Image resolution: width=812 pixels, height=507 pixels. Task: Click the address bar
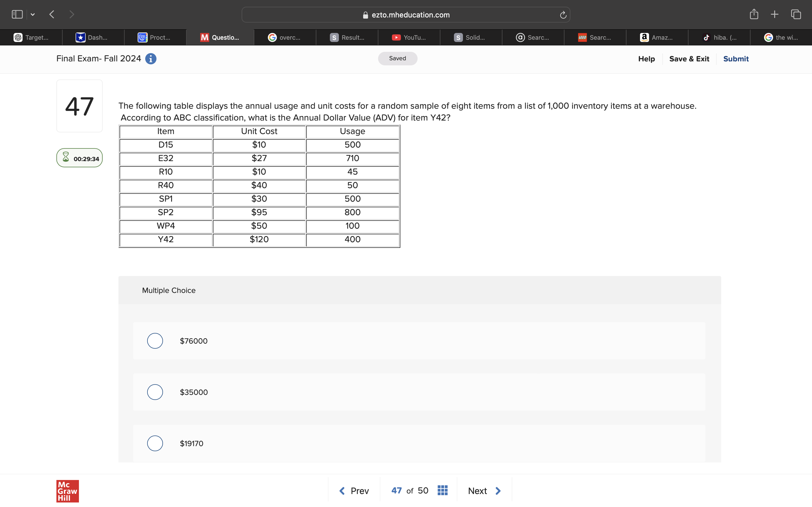(x=406, y=14)
